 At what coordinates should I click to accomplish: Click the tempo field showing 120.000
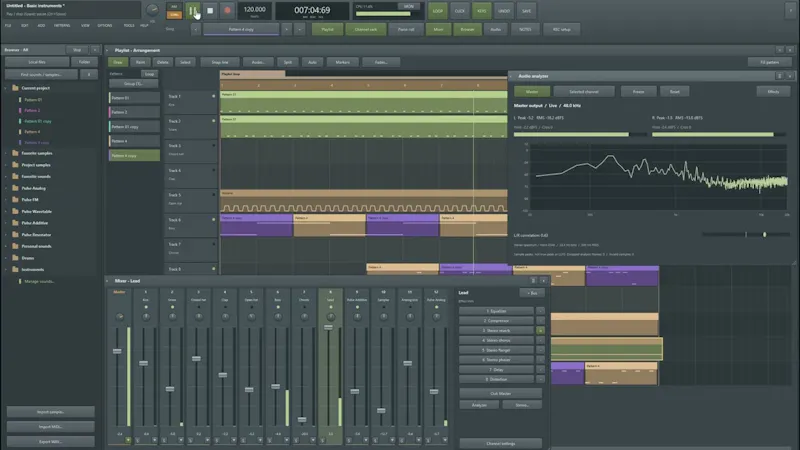pyautogui.click(x=254, y=10)
